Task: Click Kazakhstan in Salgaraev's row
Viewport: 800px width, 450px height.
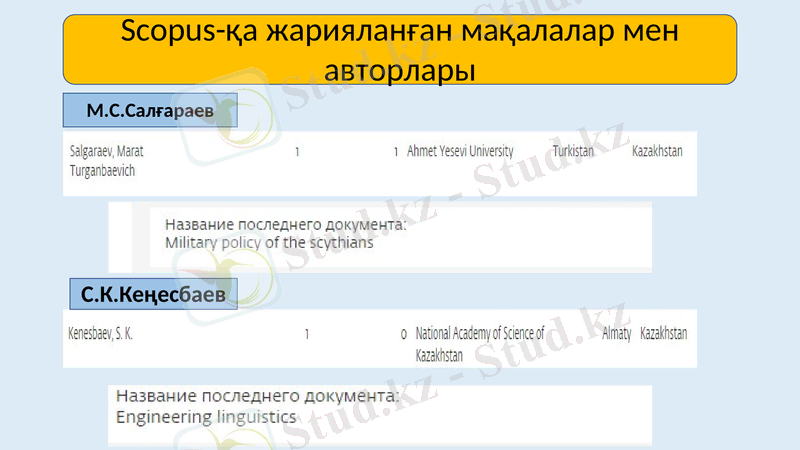Action: tap(657, 151)
